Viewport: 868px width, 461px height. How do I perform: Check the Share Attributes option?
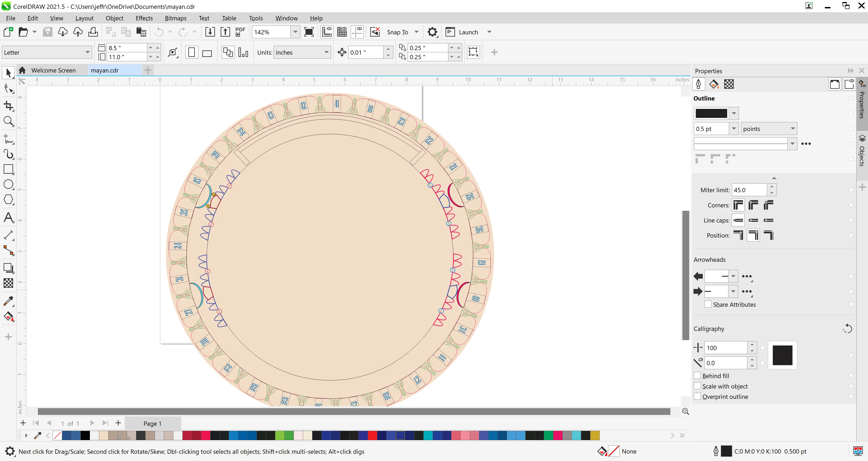coord(708,304)
